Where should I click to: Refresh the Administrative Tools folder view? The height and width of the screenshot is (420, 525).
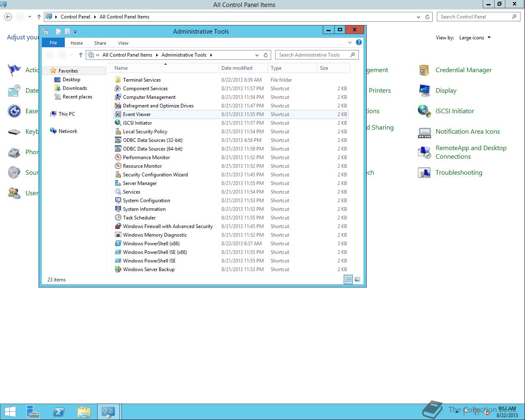[266, 55]
